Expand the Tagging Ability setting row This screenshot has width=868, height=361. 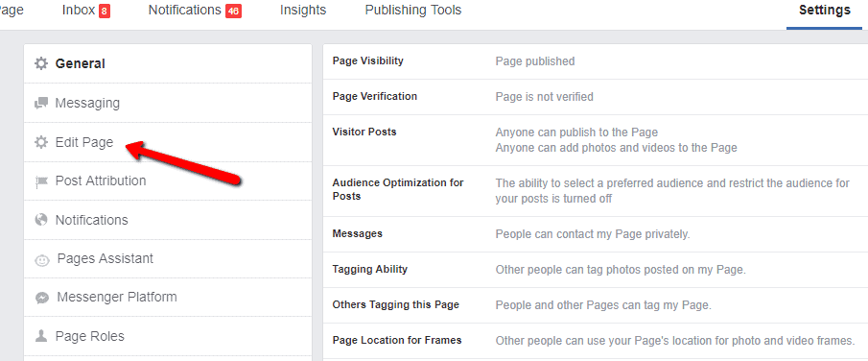[596, 270]
